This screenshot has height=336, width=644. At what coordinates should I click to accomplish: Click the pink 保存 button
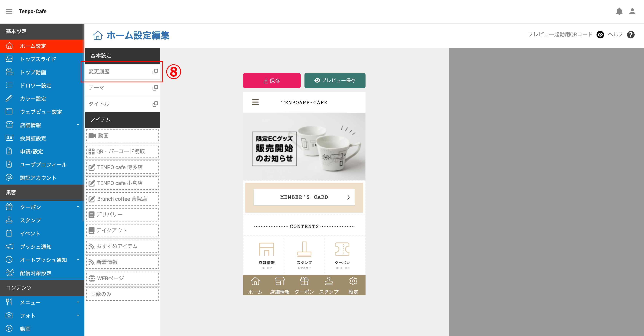click(x=272, y=80)
